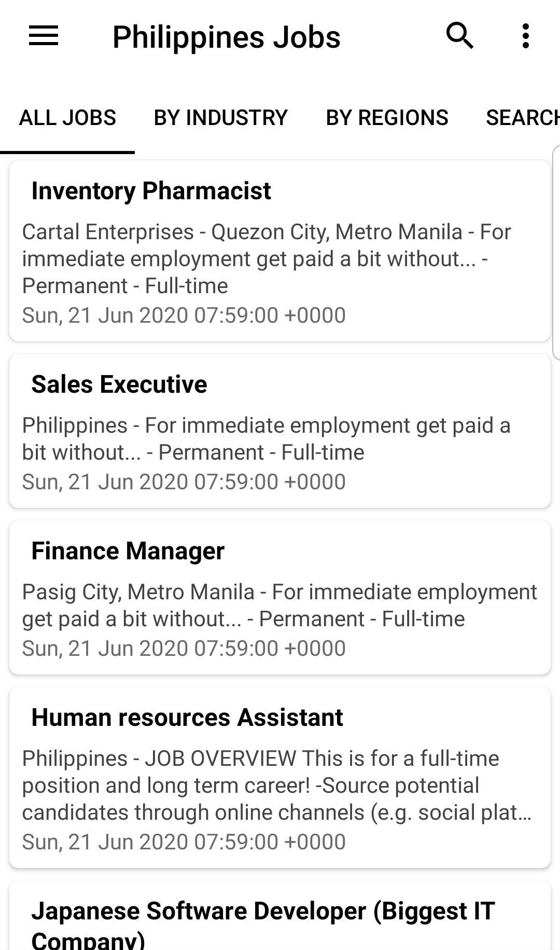Screen dimensions: 560x950
Task: Switch to the ALL JOBS tab
Action: point(67,118)
